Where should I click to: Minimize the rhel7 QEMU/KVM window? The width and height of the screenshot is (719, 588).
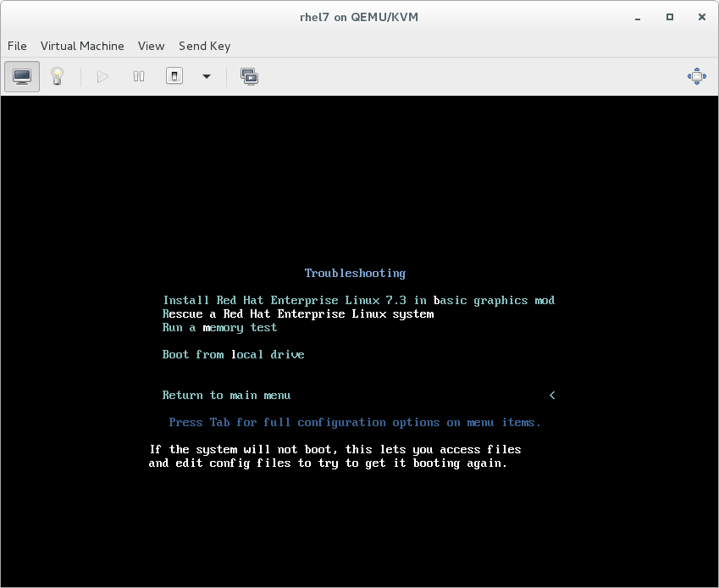(638, 18)
